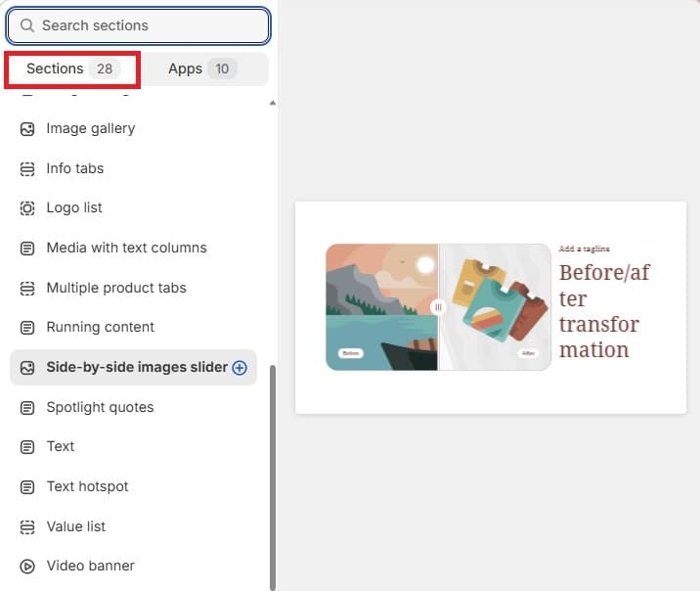Screen dimensions: 700x591
Task: Select the Info tabs section
Action: click(75, 168)
